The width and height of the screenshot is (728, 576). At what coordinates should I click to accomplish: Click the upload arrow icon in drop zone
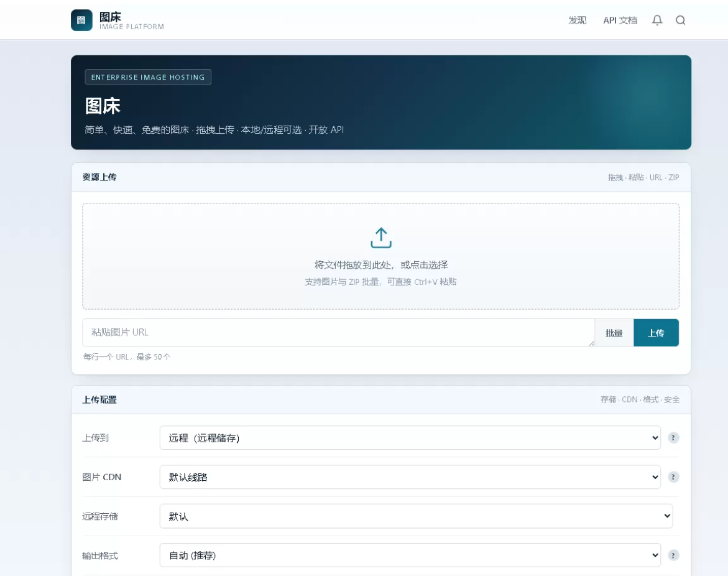coord(380,238)
